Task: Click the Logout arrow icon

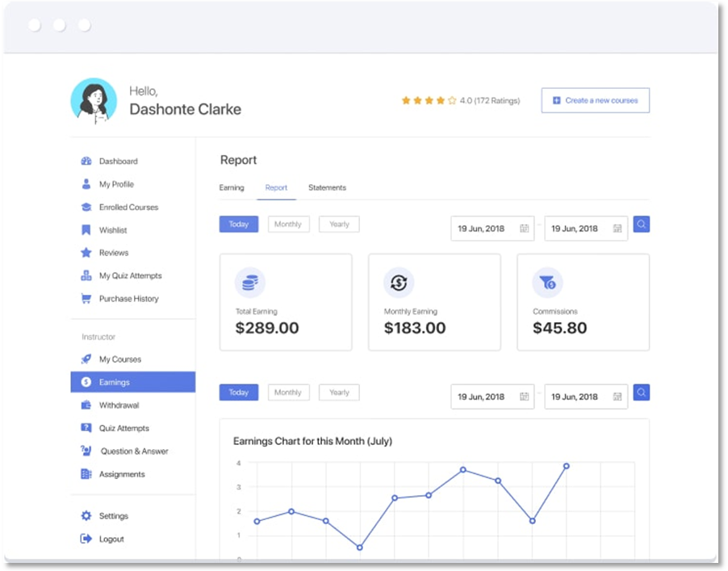Action: pos(86,539)
